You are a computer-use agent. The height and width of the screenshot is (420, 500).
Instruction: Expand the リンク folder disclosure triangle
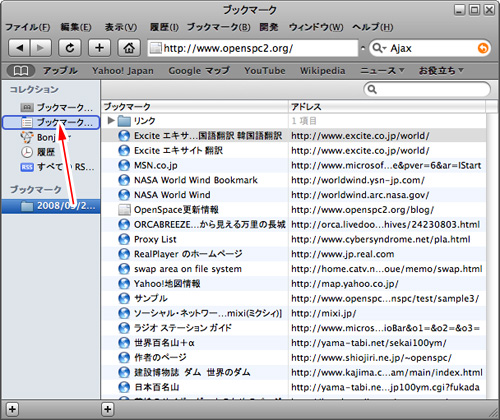pyautogui.click(x=111, y=121)
